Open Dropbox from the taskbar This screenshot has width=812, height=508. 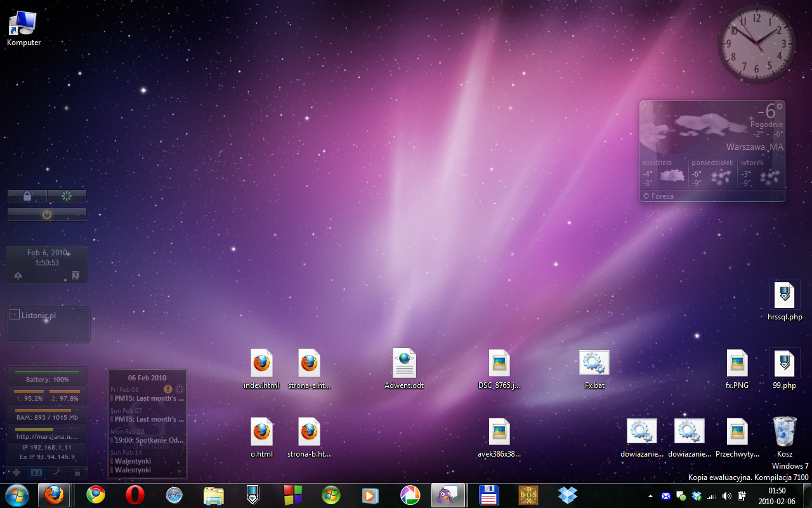coord(567,495)
